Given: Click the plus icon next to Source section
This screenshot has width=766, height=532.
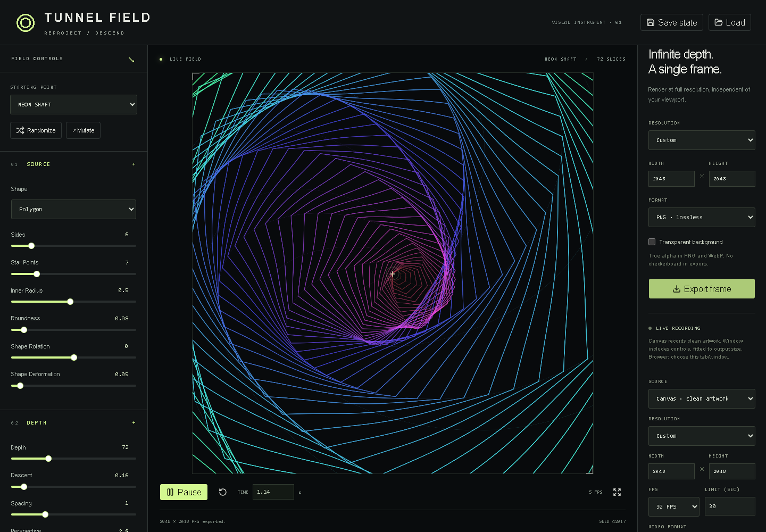Looking at the screenshot, I should [x=134, y=164].
